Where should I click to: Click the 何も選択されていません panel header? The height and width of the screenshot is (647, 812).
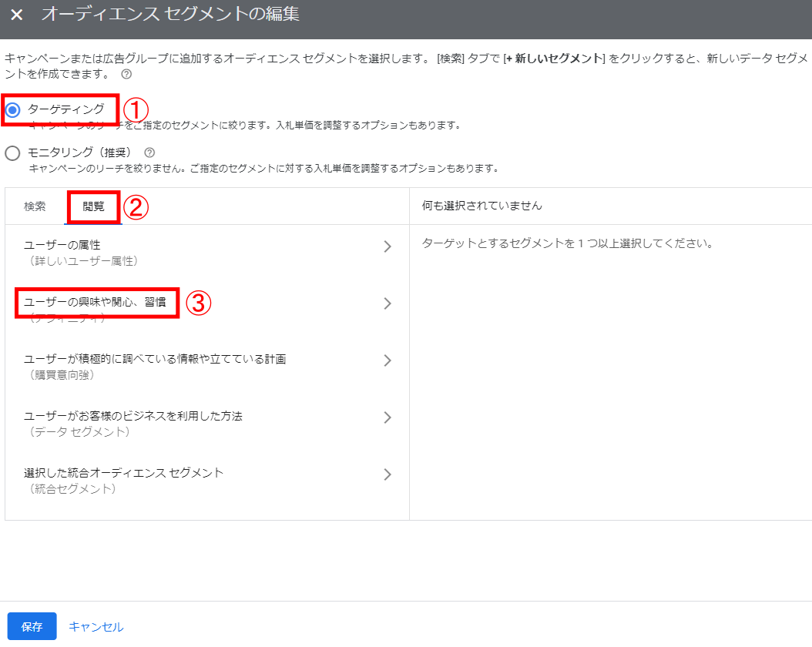[482, 206]
